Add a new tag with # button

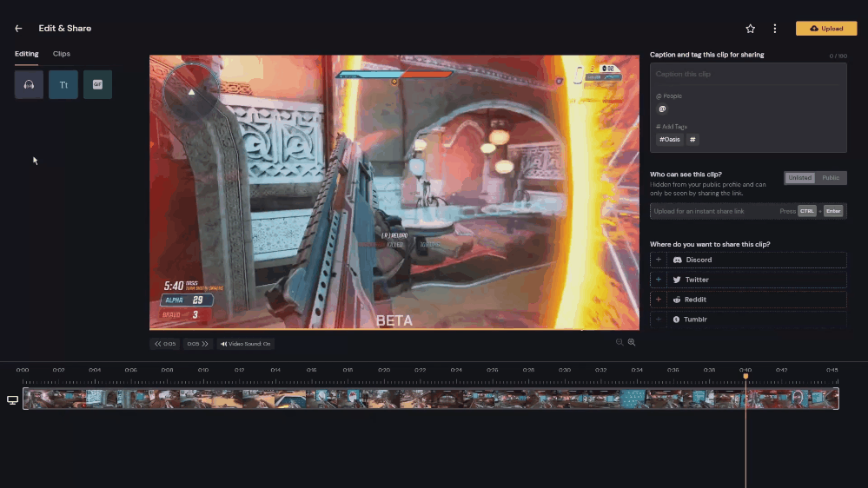click(692, 140)
